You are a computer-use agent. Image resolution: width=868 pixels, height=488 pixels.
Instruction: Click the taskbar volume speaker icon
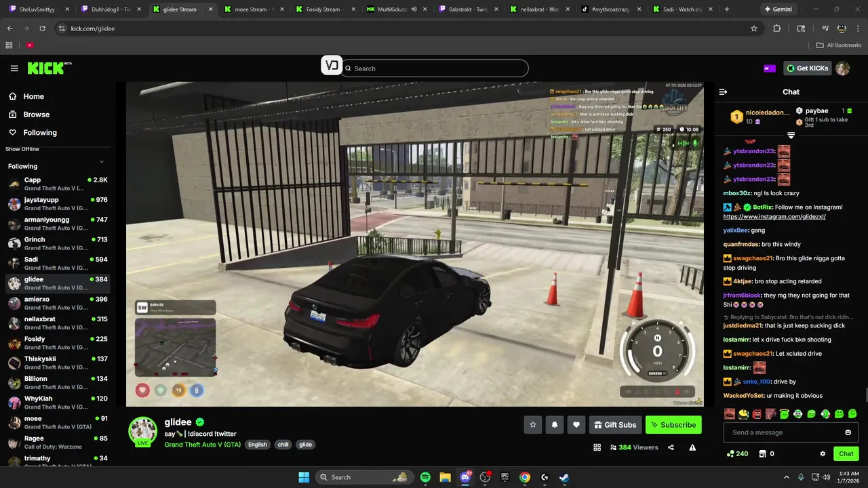point(827,477)
